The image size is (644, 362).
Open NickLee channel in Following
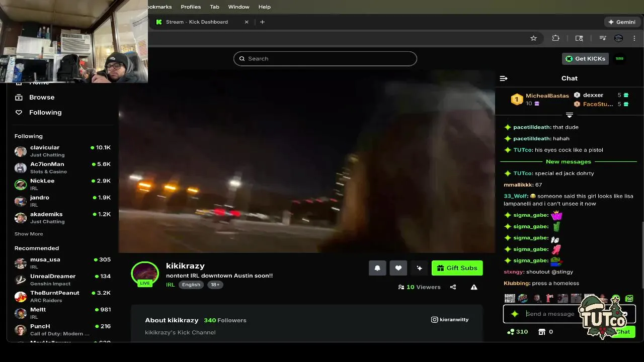point(62,184)
